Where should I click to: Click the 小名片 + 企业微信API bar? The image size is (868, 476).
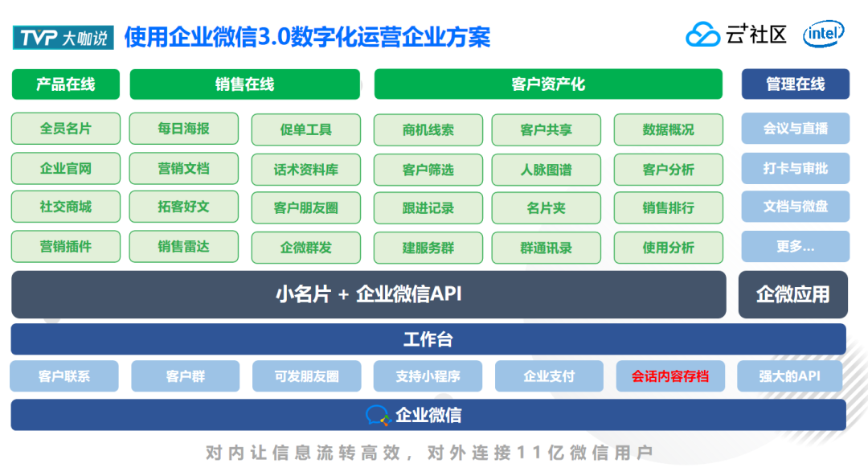(369, 294)
